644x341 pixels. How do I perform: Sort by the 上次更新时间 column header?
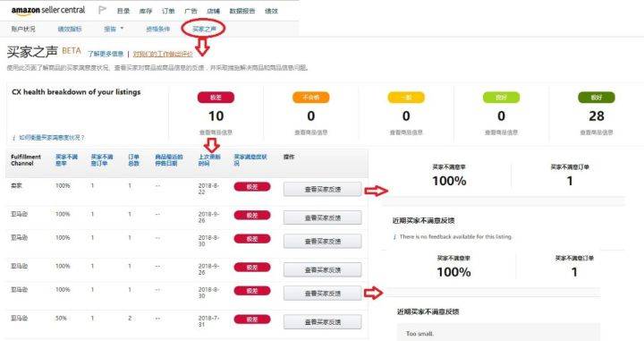click(x=209, y=160)
